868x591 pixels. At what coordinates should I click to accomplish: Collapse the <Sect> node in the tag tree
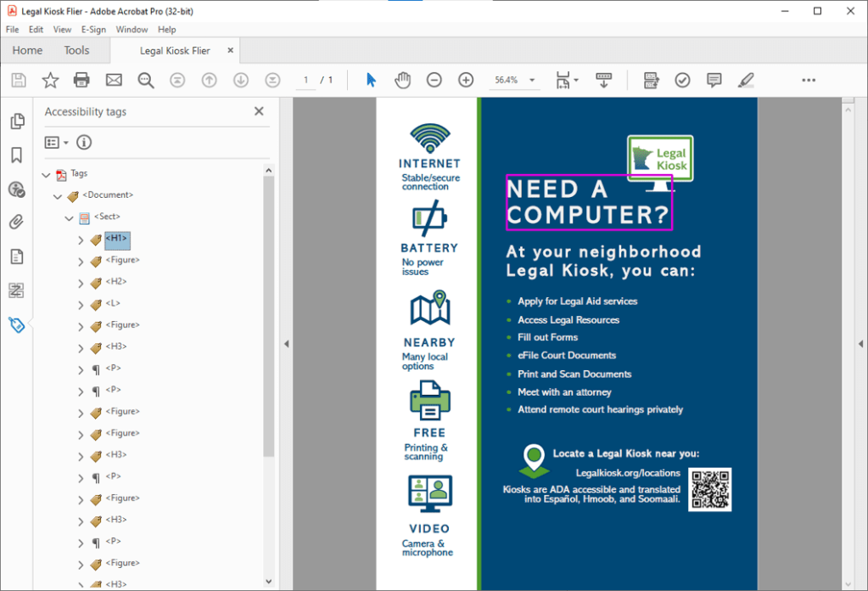pos(69,217)
